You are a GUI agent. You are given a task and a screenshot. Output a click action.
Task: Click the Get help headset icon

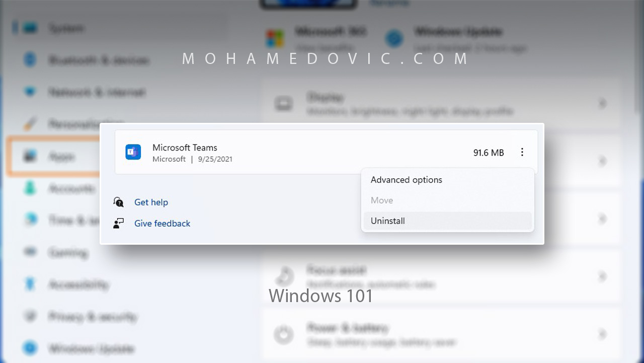coord(119,202)
